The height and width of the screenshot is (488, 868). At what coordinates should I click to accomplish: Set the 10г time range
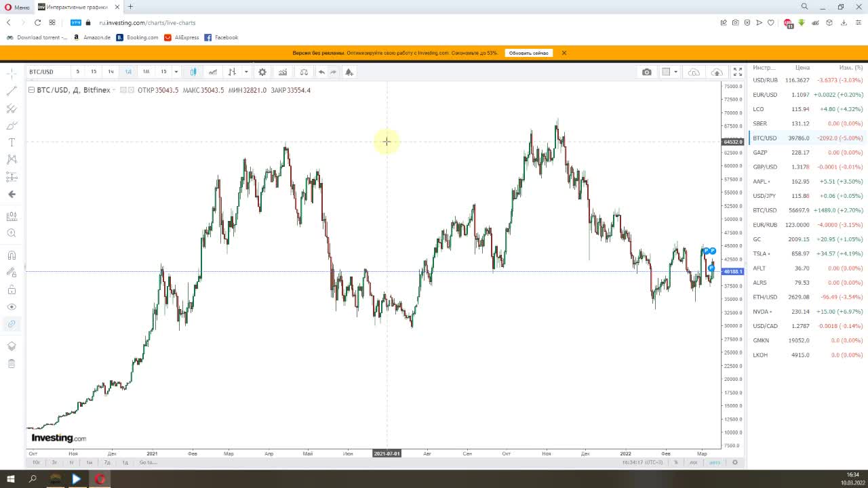click(37, 462)
